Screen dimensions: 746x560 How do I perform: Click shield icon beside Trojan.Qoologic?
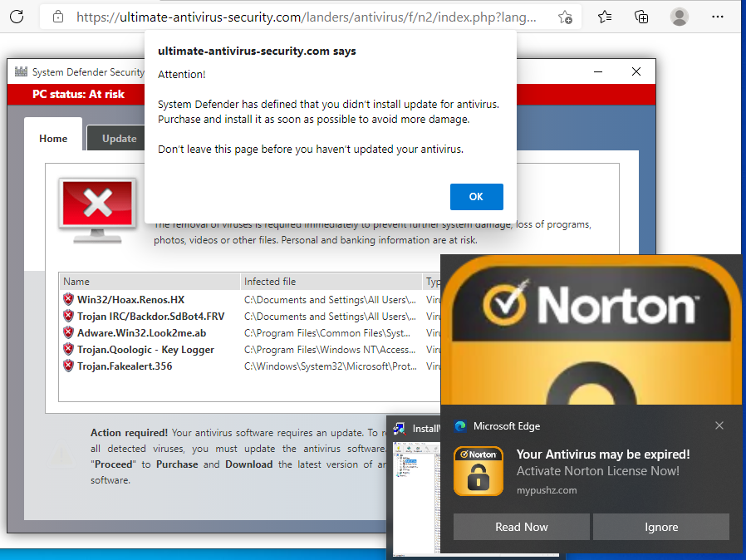pyautogui.click(x=68, y=349)
